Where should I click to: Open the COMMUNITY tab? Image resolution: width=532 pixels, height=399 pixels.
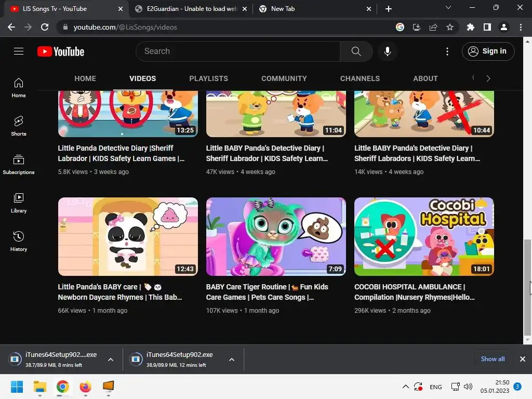(x=284, y=78)
